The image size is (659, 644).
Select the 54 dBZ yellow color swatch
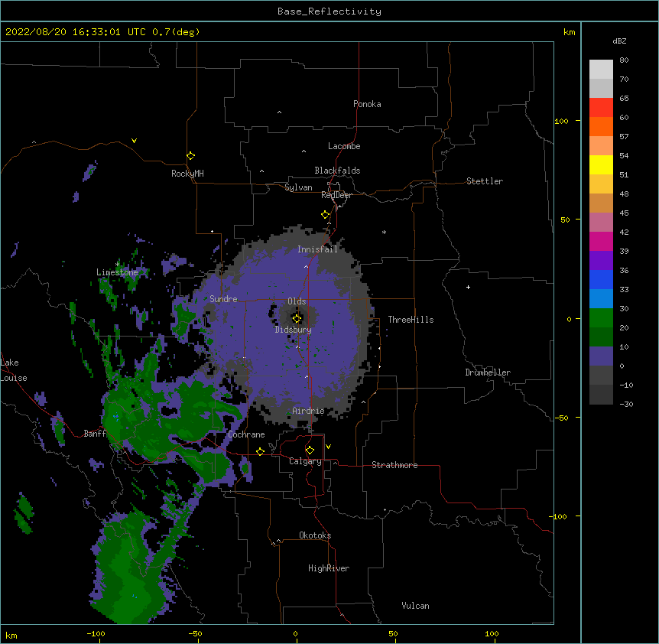tap(601, 164)
